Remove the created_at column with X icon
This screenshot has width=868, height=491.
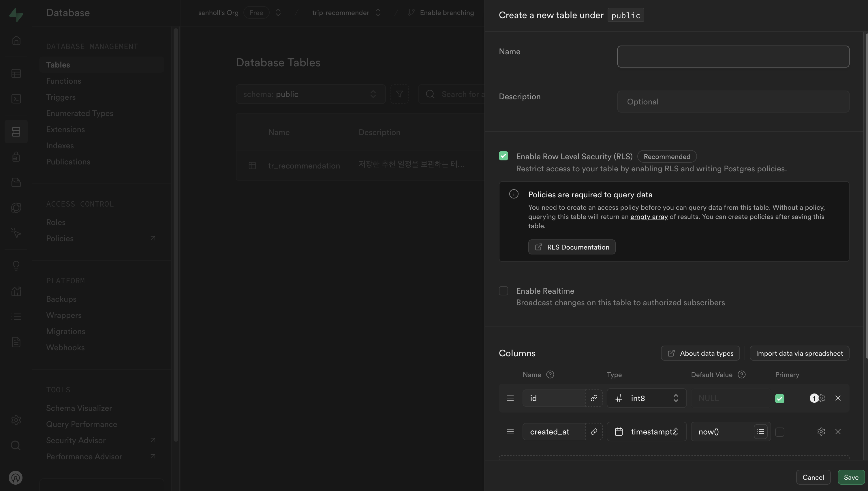838,432
